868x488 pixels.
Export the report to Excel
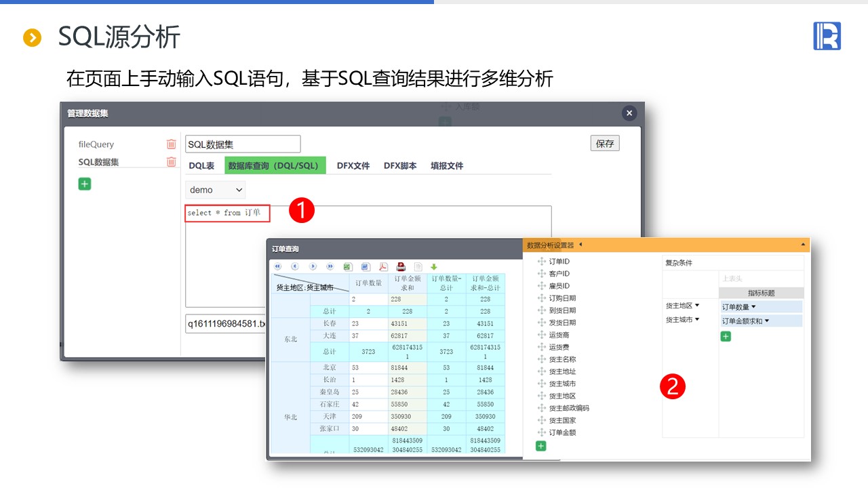tap(347, 267)
